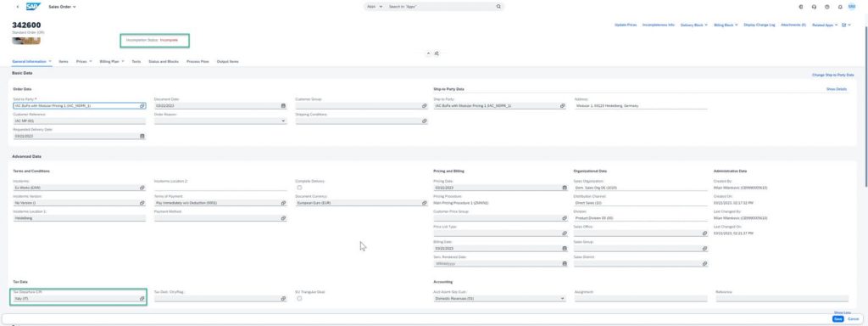
Task: Click Show Details link
Action: pos(837,88)
